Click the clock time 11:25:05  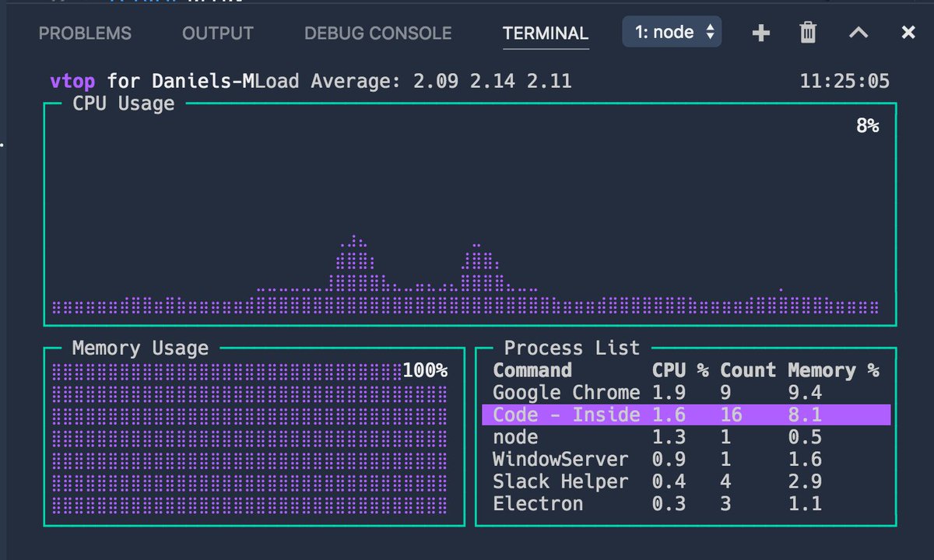point(844,81)
